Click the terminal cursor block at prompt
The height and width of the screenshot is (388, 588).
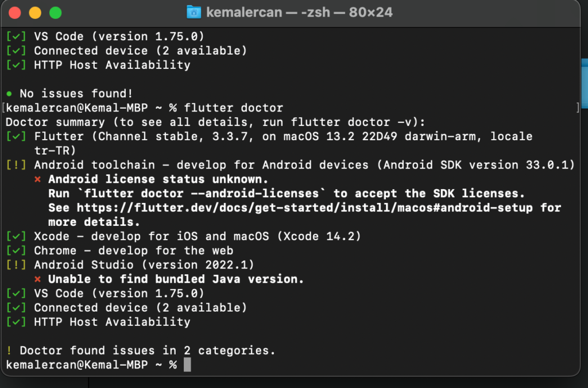point(187,364)
